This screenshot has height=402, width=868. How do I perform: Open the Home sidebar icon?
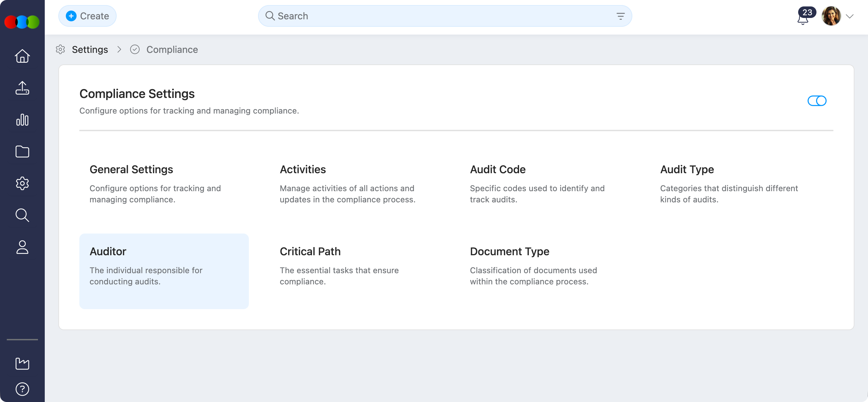click(22, 56)
